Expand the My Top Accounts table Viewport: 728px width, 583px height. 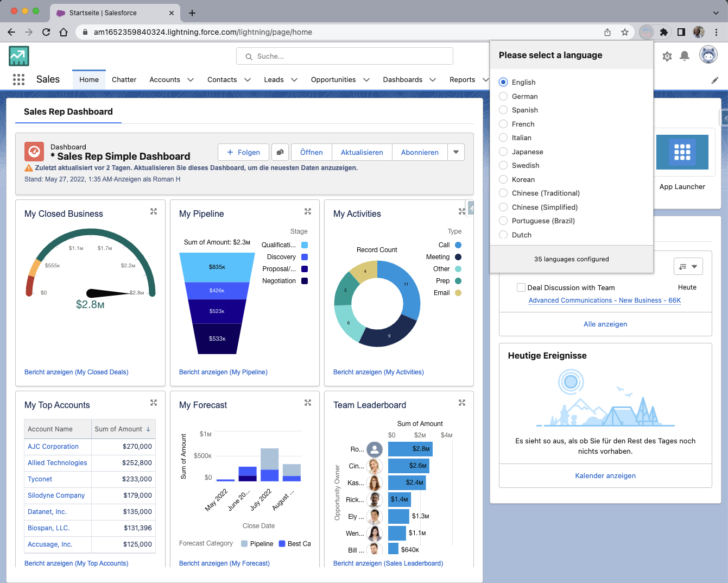[x=154, y=403]
